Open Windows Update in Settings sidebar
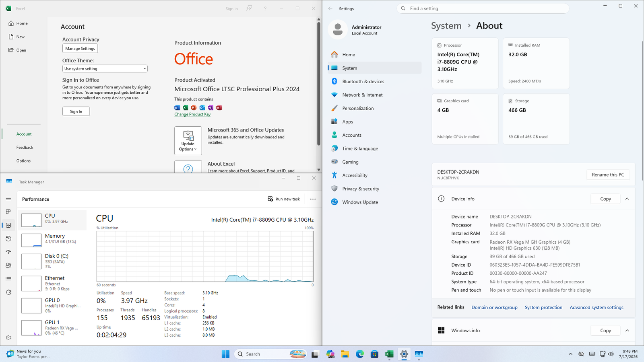The image size is (644, 362). [x=375, y=202]
